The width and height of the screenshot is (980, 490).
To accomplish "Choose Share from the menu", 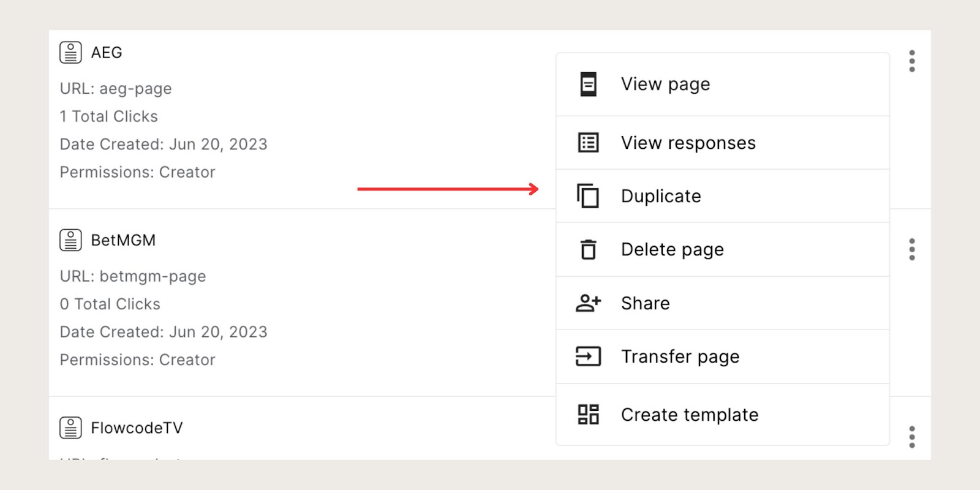I will click(723, 303).
